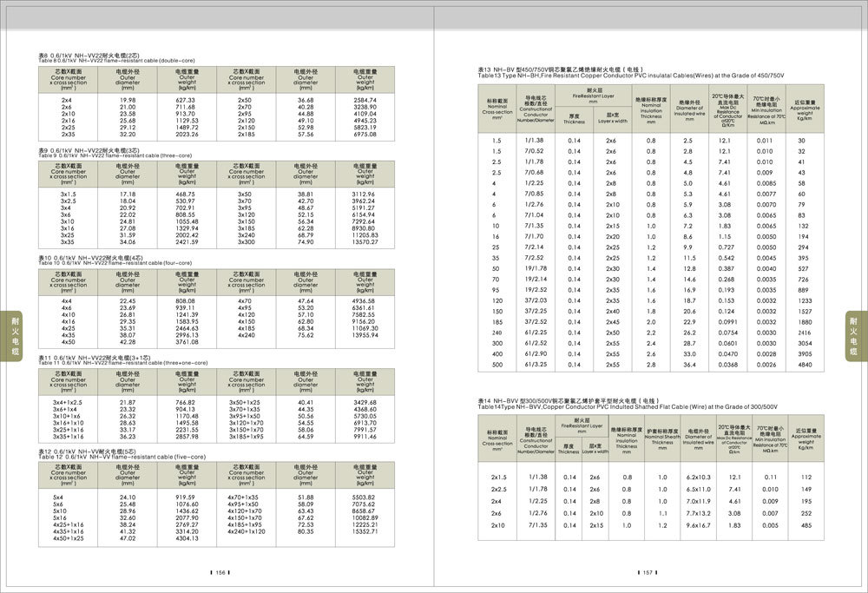This screenshot has height=593, width=868.
Task: Click the weight value 808.08
Action: (186, 301)
